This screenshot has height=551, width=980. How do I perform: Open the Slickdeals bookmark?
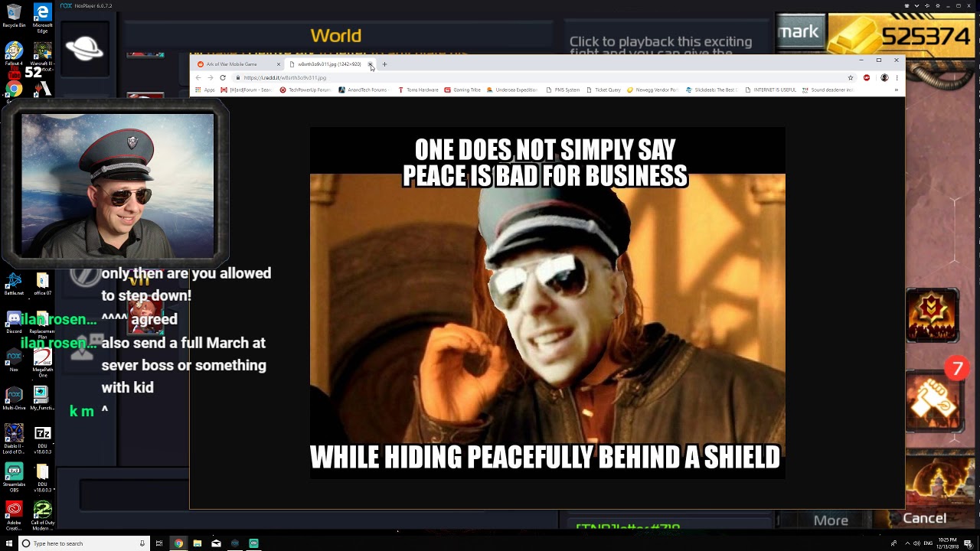(711, 90)
